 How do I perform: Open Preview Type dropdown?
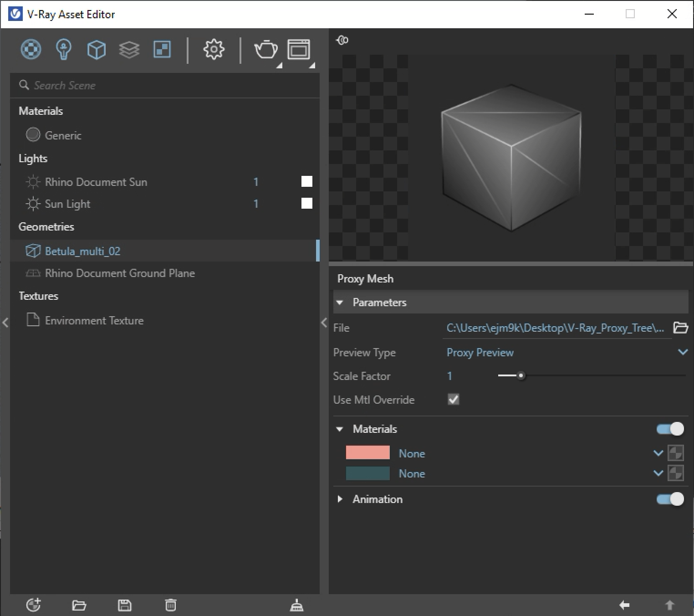pos(683,352)
